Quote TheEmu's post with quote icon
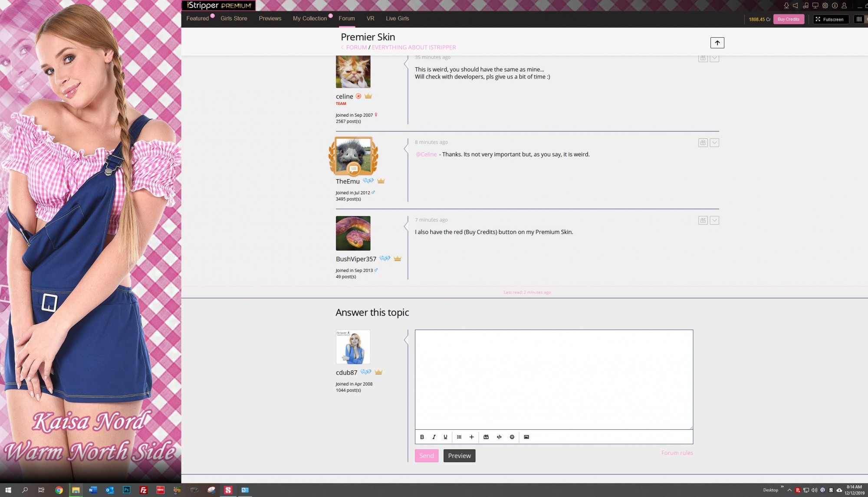 [x=703, y=143]
